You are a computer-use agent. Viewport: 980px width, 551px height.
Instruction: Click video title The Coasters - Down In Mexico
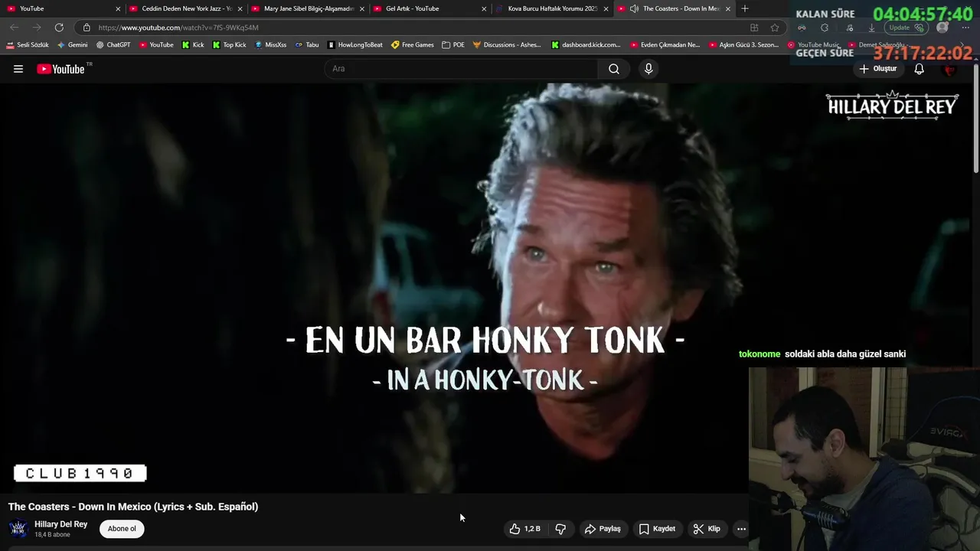point(133,507)
